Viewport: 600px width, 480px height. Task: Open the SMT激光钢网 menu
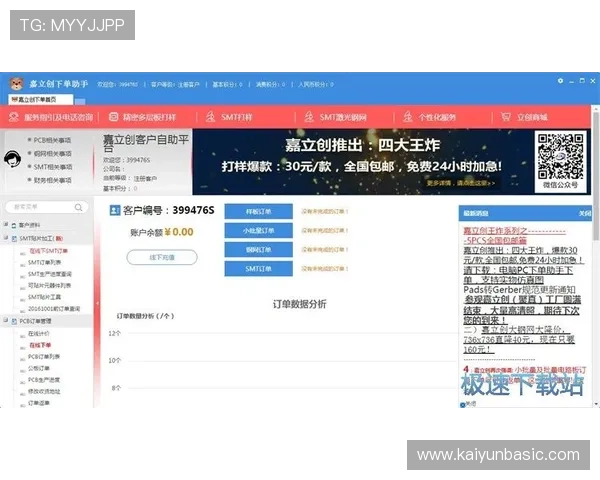(x=343, y=117)
